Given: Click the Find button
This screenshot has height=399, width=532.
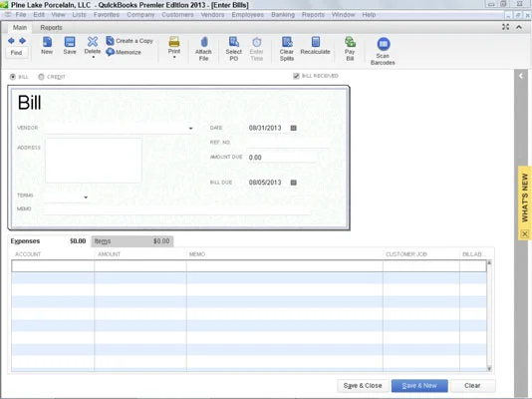Looking at the screenshot, I should click(16, 53).
